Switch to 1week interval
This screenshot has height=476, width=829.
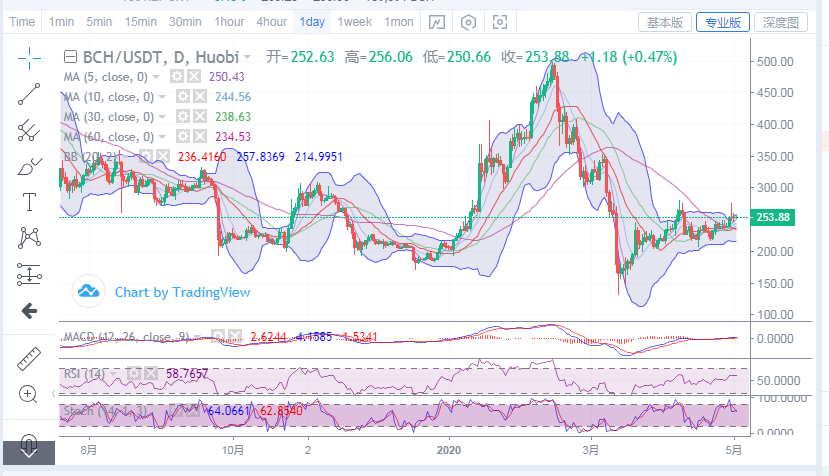point(355,22)
